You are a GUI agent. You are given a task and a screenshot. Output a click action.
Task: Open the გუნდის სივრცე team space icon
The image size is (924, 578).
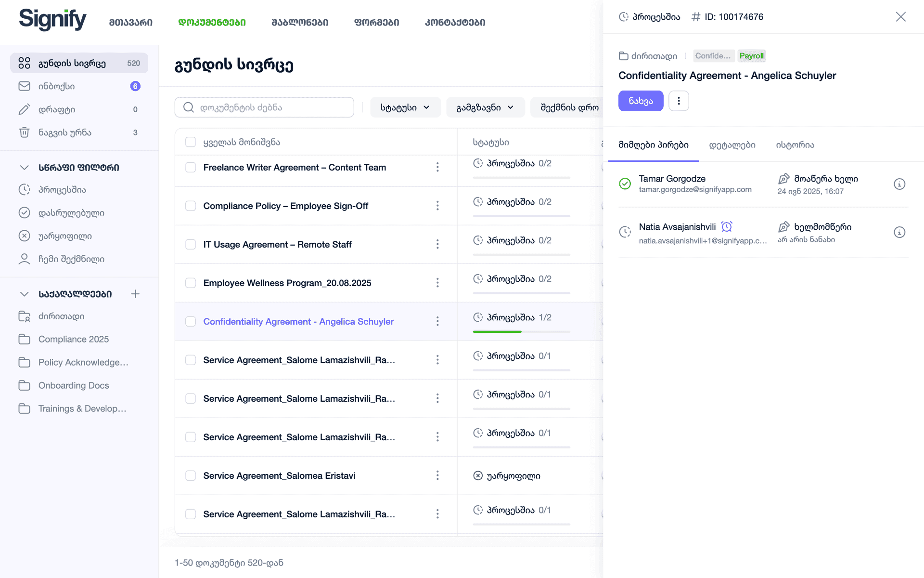point(24,63)
